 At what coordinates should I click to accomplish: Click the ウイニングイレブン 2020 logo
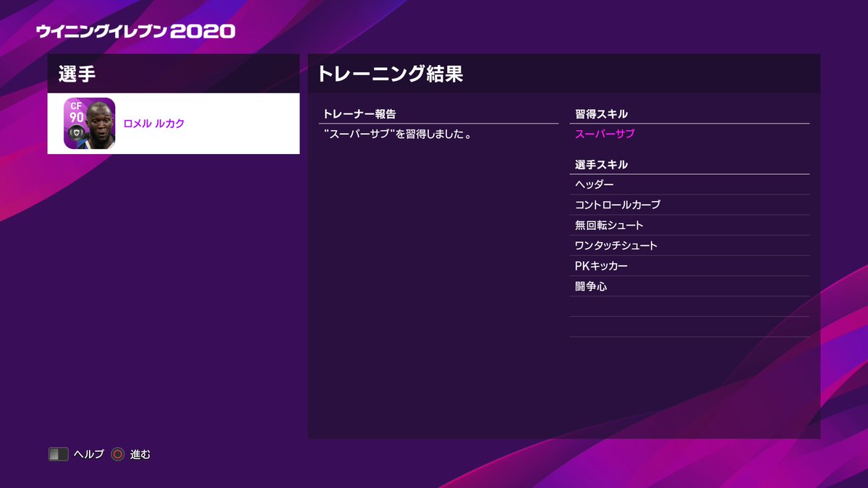pyautogui.click(x=136, y=31)
